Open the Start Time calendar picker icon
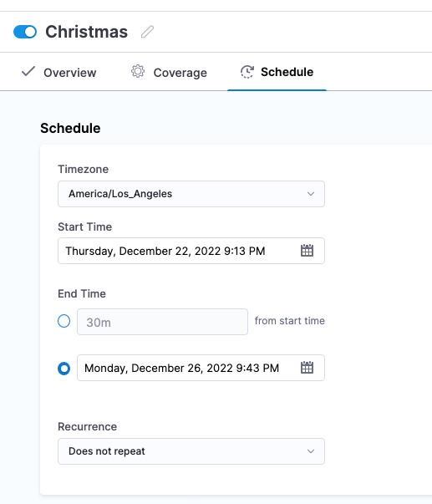This screenshot has height=504, width=432. pyautogui.click(x=307, y=251)
